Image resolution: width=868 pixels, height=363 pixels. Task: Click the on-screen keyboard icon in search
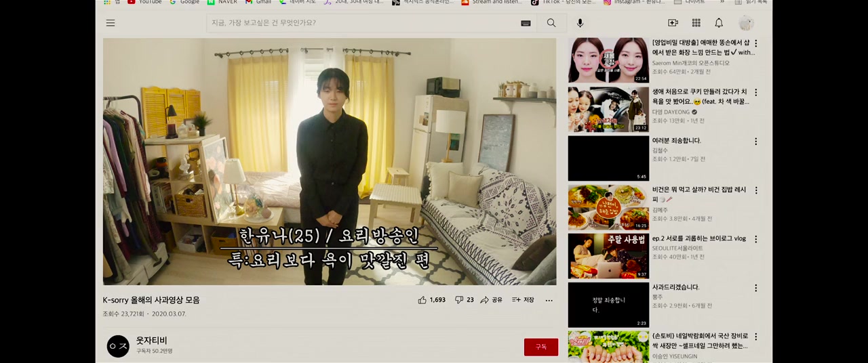coord(526,23)
